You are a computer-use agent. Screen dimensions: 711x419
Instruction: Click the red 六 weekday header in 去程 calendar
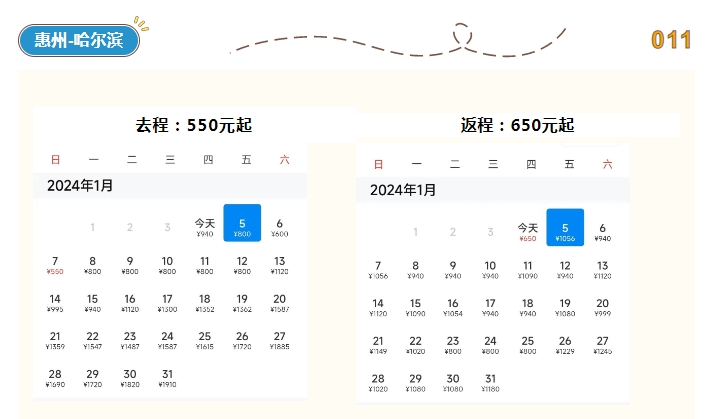(284, 159)
